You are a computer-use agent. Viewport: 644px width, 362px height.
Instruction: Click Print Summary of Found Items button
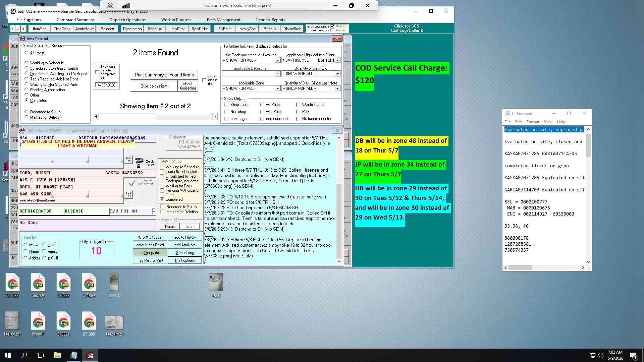[164, 75]
